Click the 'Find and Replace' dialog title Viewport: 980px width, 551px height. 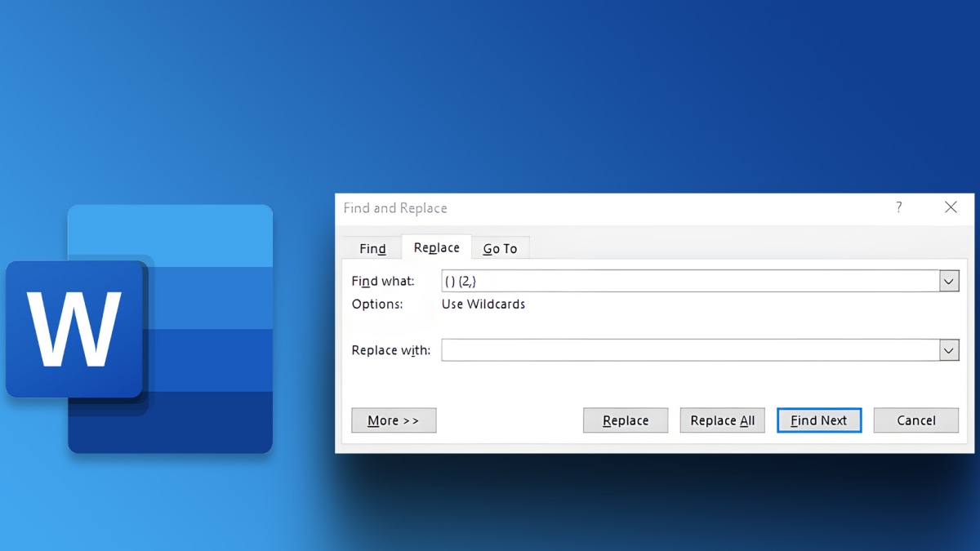pyautogui.click(x=395, y=208)
